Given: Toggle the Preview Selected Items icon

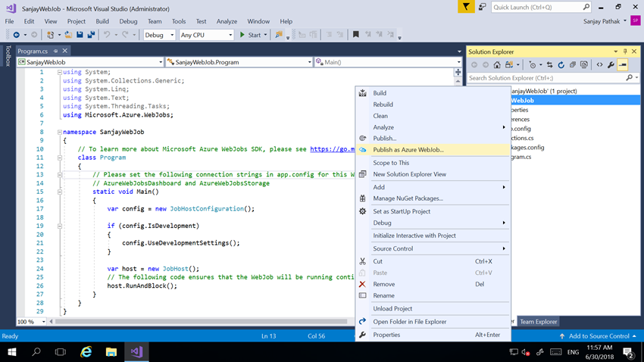Looking at the screenshot, I should coord(623,65).
